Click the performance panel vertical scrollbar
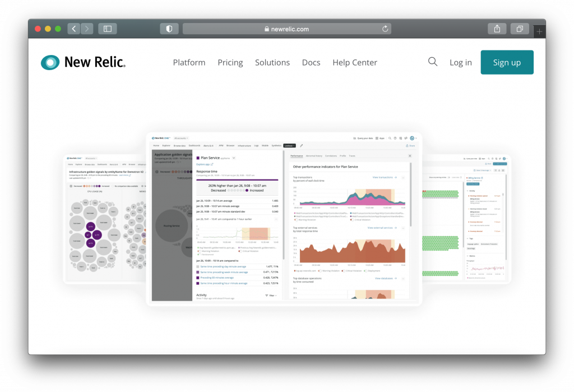The image size is (574, 392). click(410, 194)
